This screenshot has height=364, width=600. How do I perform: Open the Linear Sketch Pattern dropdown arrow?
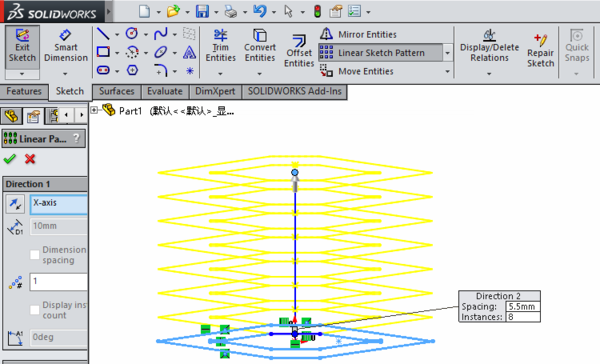447,53
